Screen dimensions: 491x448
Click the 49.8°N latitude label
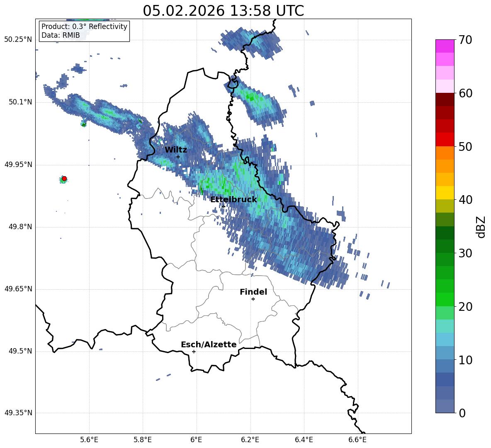click(20, 227)
